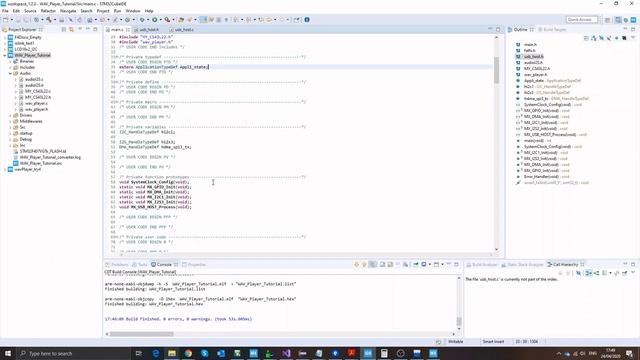Click the green Run toolbar icon

coord(155,20)
